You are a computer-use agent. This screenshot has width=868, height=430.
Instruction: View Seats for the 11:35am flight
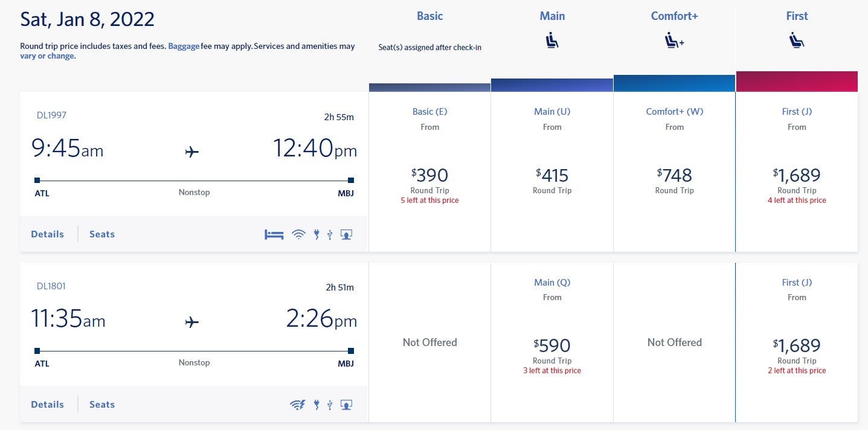(102, 405)
